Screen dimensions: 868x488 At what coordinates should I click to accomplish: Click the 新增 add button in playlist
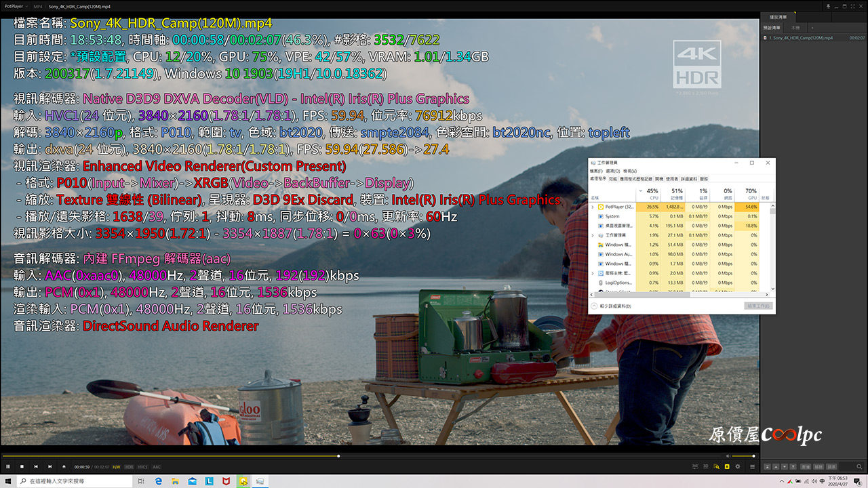[x=806, y=466]
